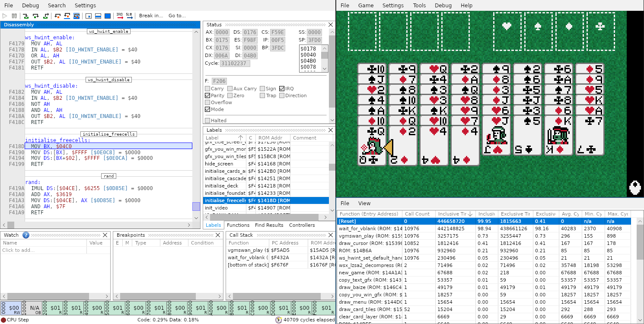The image size is (644, 324).
Task: Select init_video row in Labels list
Action: pos(266,208)
